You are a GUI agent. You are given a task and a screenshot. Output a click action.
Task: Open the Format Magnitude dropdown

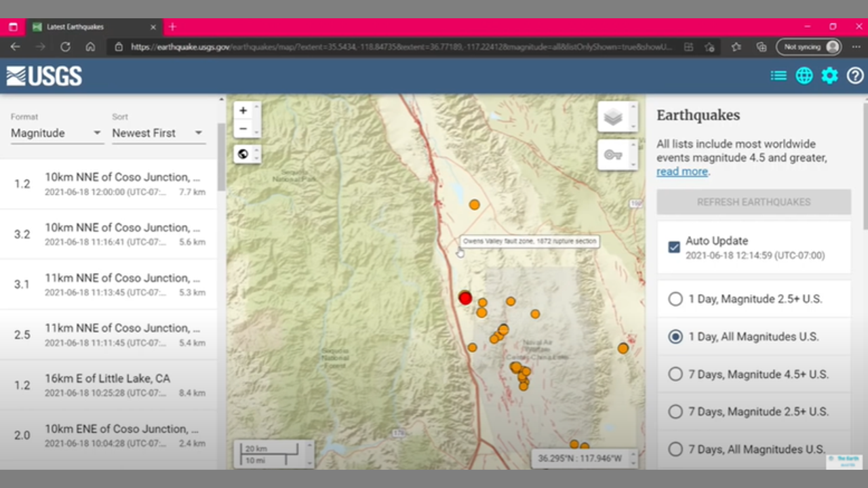tap(56, 133)
